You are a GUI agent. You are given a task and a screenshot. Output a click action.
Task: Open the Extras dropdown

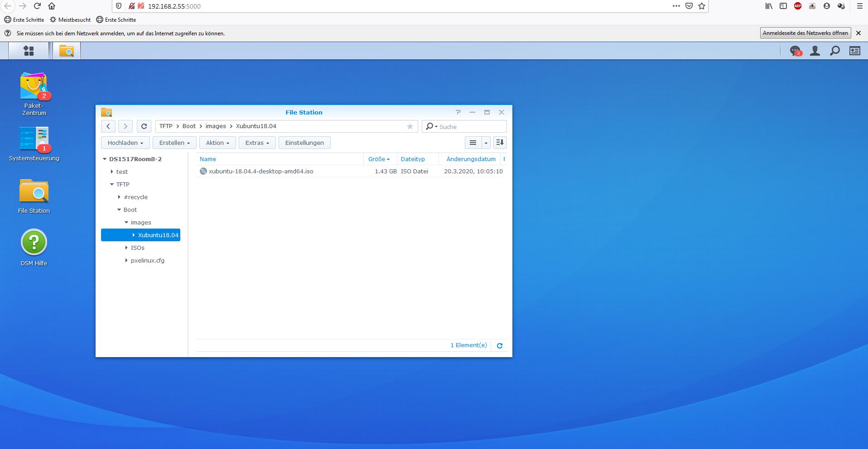pyautogui.click(x=257, y=143)
